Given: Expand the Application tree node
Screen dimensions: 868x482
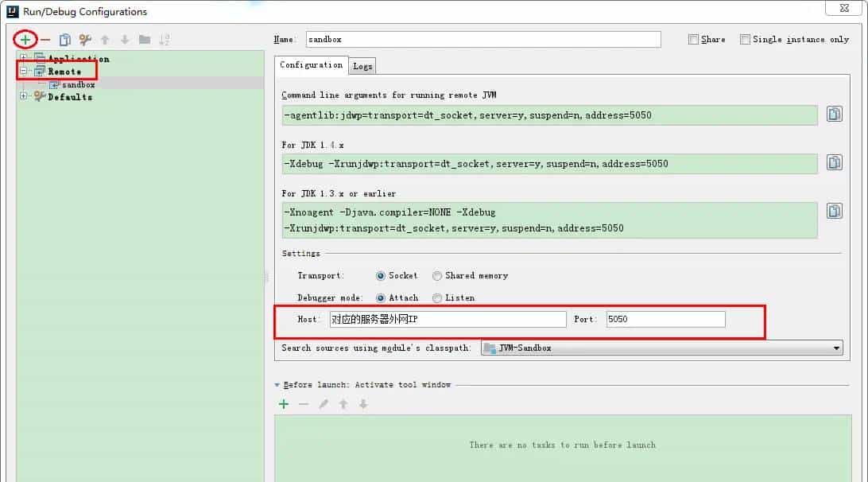Looking at the screenshot, I should coord(24,58).
